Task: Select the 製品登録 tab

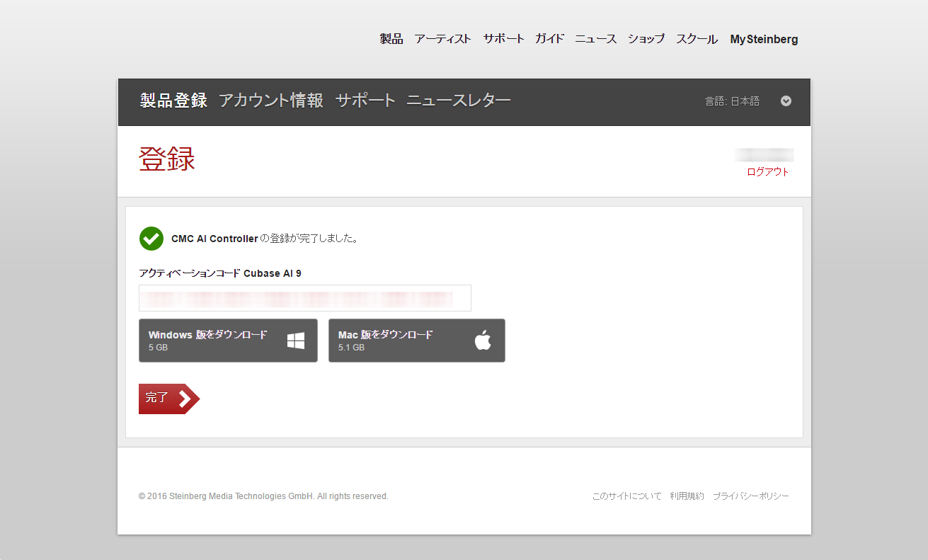Action: (x=173, y=101)
